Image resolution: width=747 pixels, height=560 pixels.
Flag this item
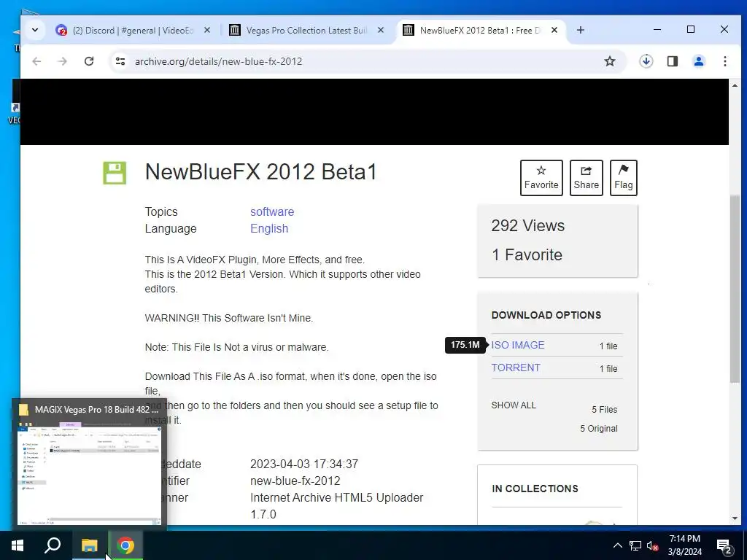click(623, 178)
